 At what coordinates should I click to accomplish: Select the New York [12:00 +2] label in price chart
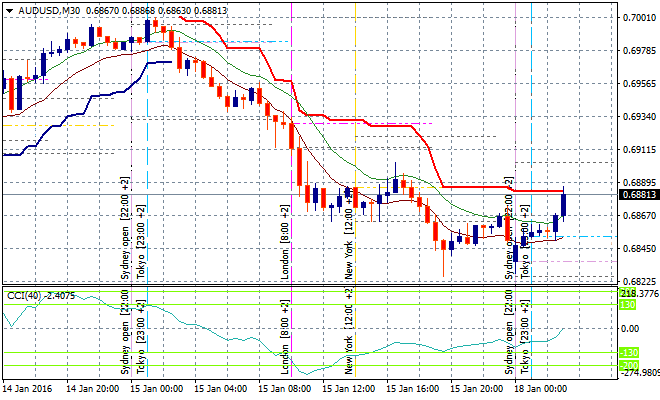pos(349,233)
